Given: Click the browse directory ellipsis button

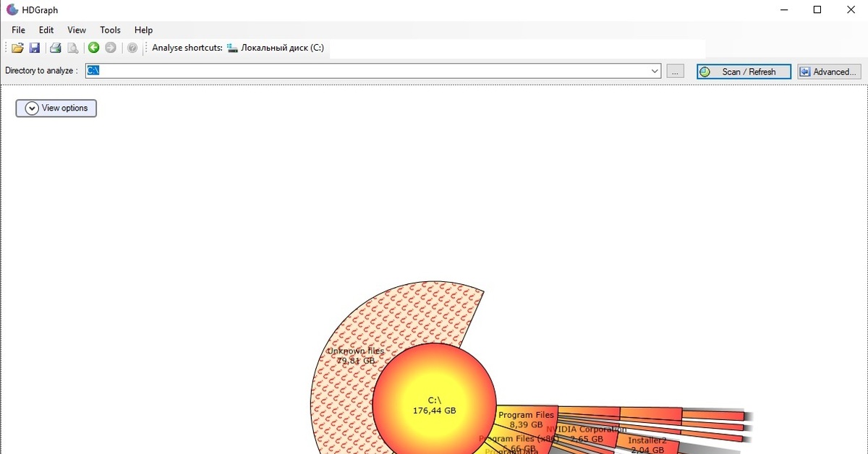Looking at the screenshot, I should click(675, 72).
